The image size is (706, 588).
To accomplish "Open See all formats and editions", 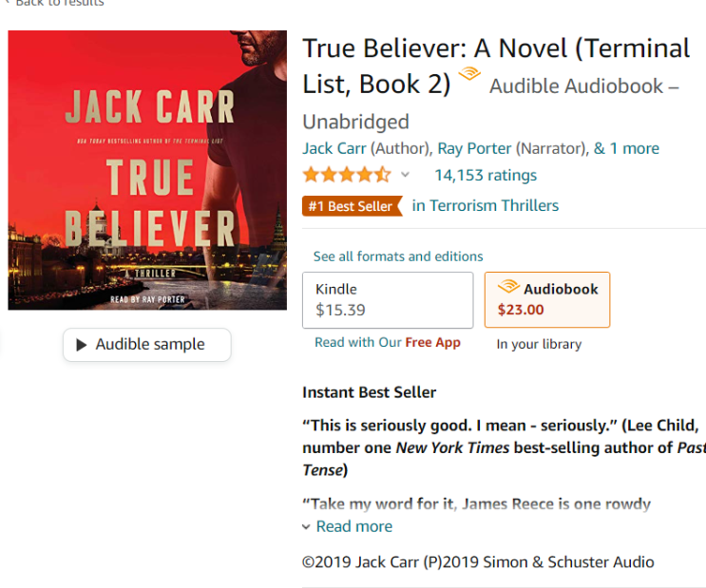I will (398, 256).
